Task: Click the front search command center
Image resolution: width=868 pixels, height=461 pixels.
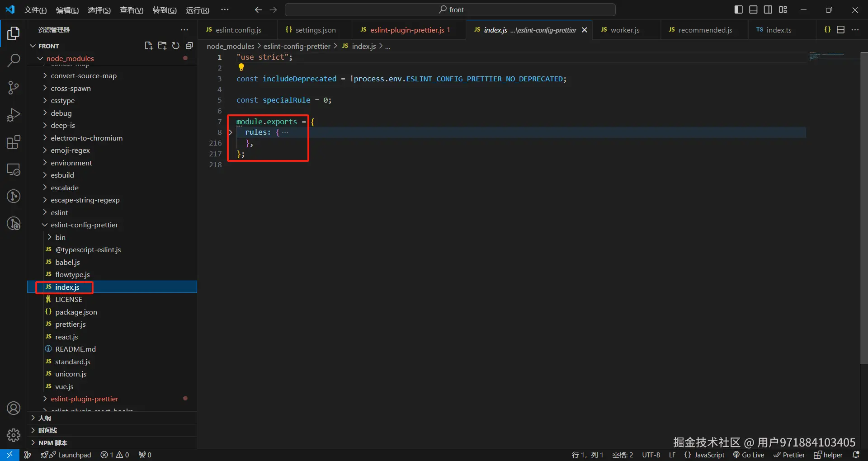Action: 450,9
